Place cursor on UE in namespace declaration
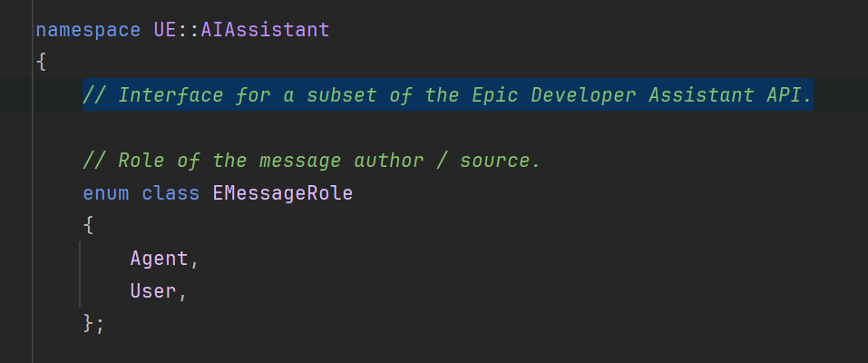Viewport: 868px width, 363px height. coord(165,30)
